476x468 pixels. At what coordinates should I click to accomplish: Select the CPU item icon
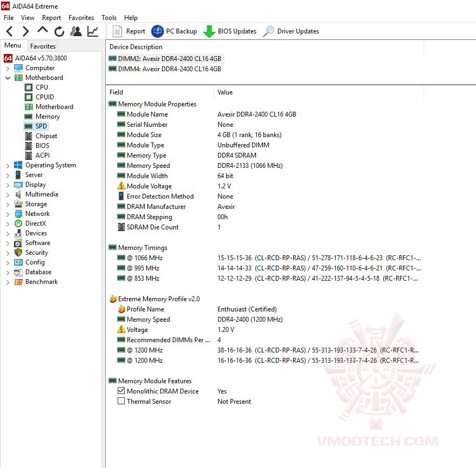point(29,87)
